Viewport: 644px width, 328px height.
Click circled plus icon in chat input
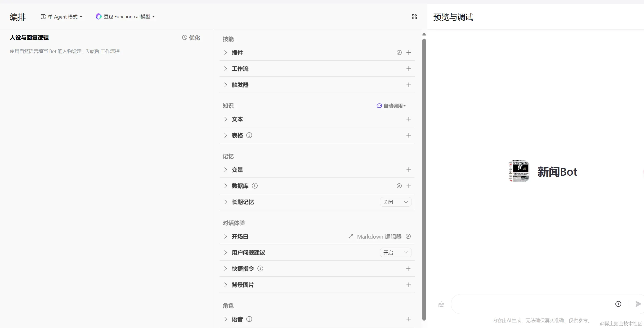click(618, 304)
